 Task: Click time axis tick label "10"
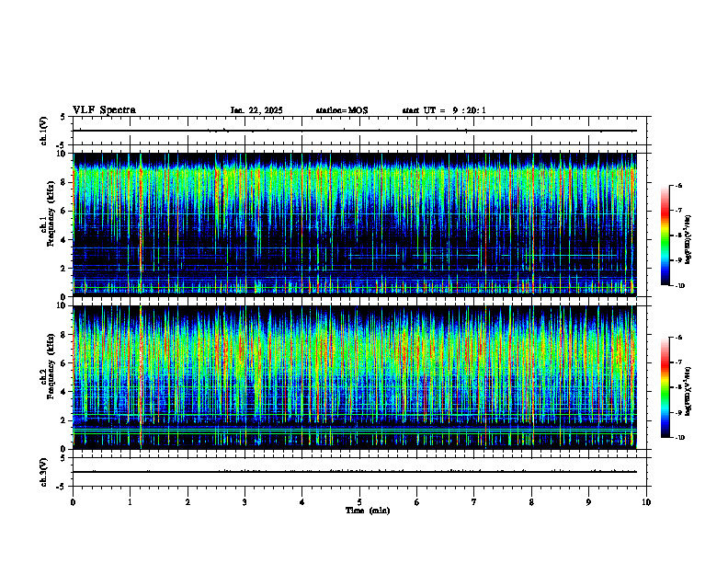pos(646,502)
